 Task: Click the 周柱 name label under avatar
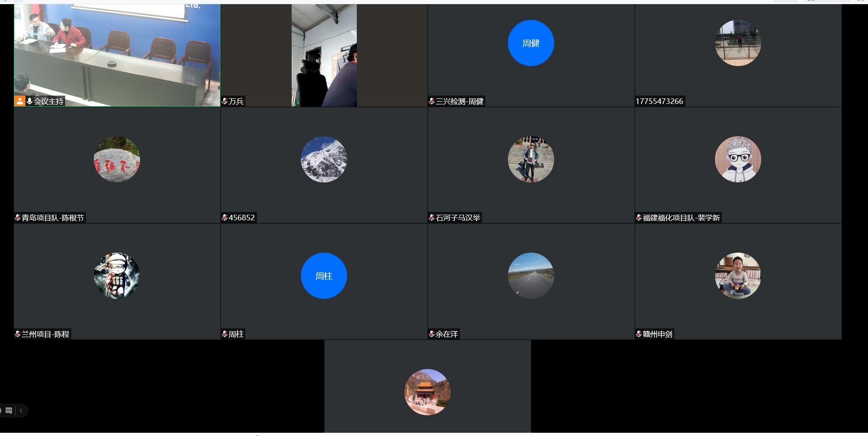(x=236, y=334)
